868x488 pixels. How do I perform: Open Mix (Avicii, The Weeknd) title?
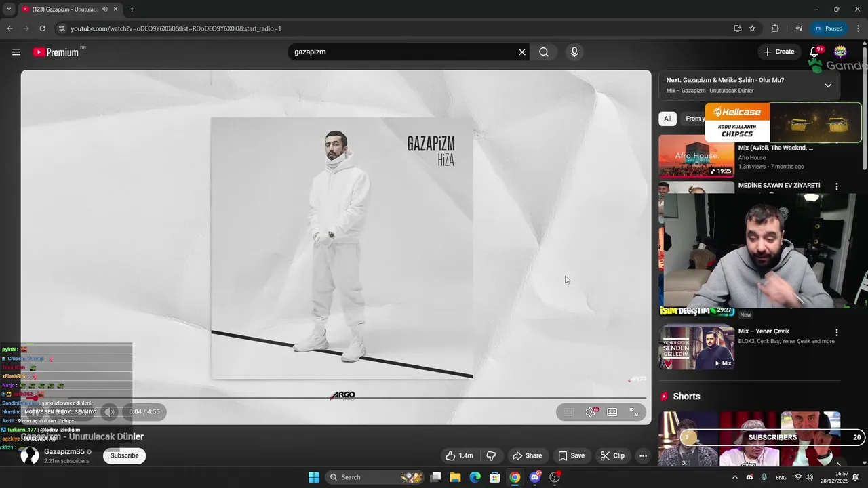pos(776,148)
